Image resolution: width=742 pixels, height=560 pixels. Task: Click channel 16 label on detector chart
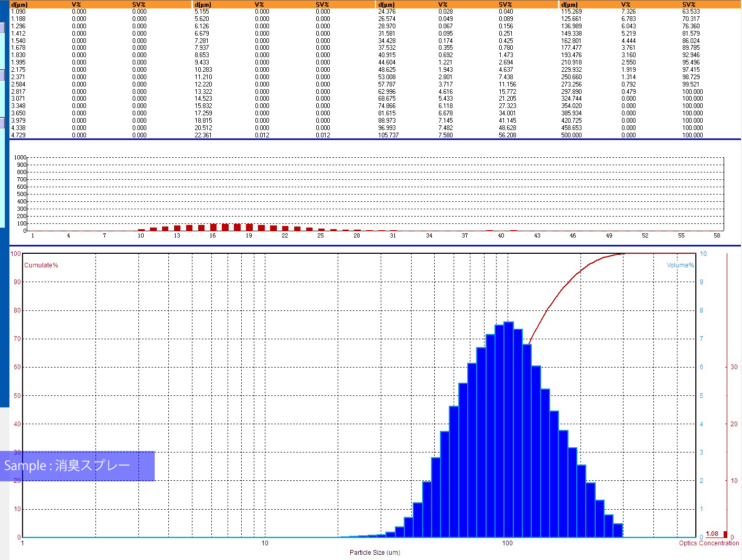(212, 236)
